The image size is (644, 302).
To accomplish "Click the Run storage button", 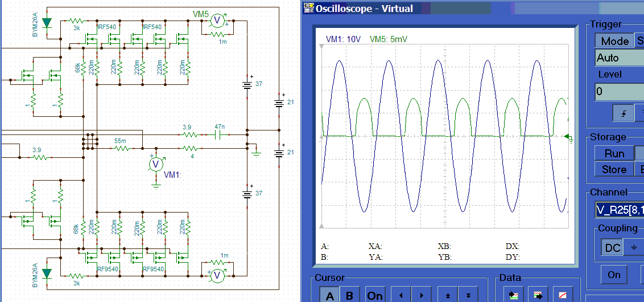I will [x=614, y=153].
